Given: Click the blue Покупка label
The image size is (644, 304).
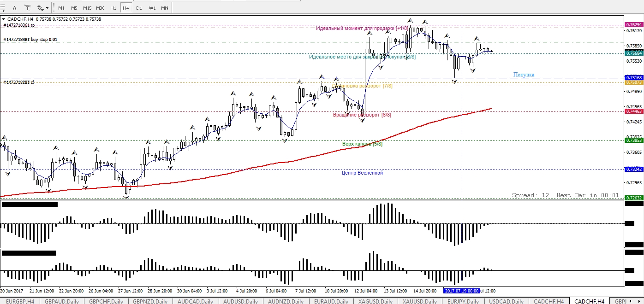Looking at the screenshot, I should (x=524, y=75).
